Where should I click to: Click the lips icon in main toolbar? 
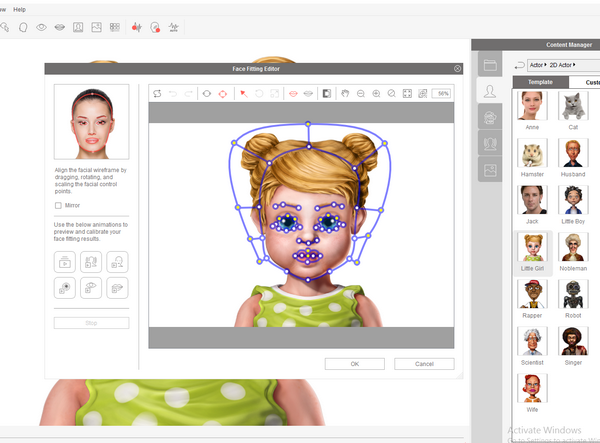pos(60,27)
